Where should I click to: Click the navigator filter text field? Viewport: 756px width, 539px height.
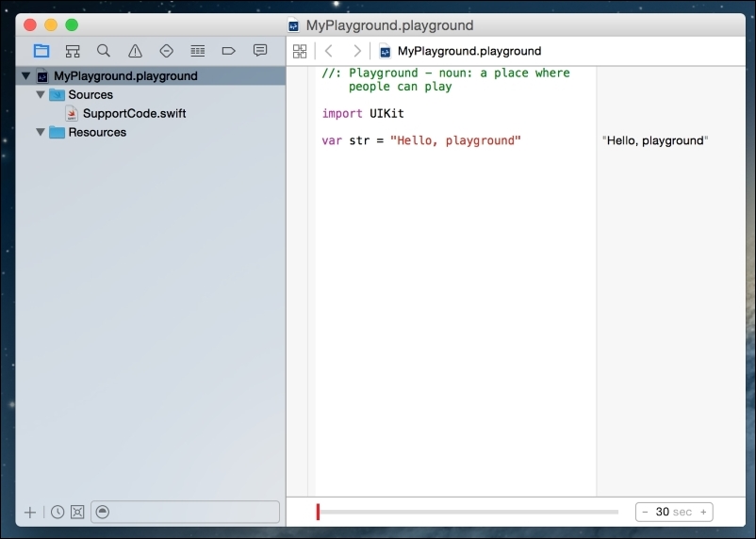[x=193, y=512]
